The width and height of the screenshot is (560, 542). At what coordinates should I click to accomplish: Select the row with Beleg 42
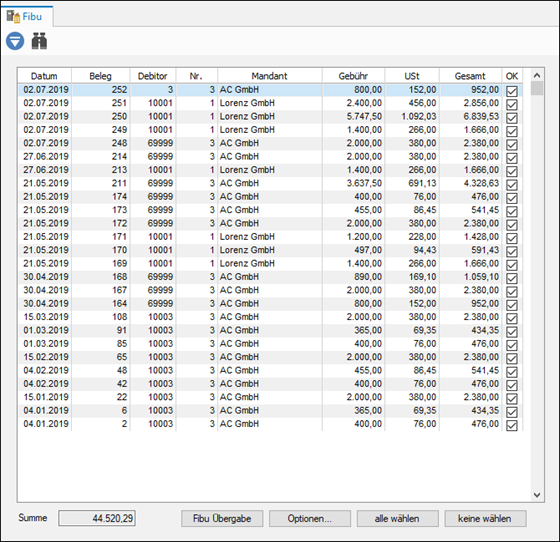coord(270,384)
